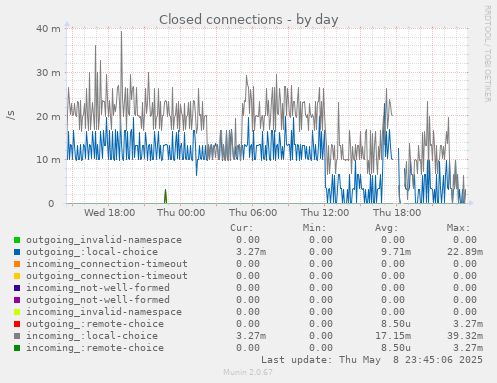The image size is (497, 383).
Task: Click the 40 m y-axis label
Action: (x=48, y=29)
